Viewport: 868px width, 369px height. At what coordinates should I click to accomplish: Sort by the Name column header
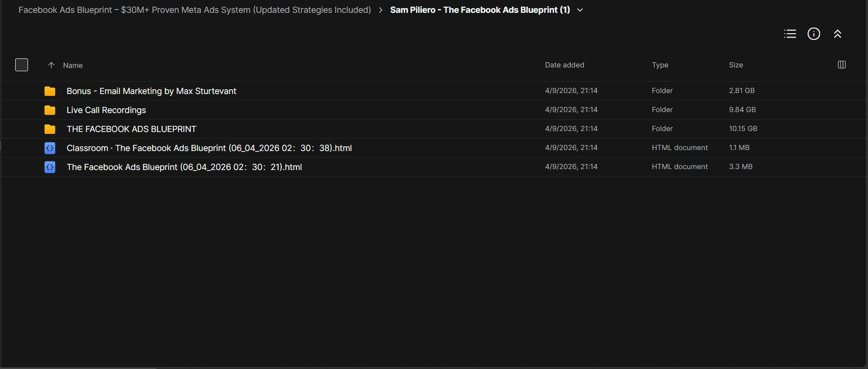point(73,65)
